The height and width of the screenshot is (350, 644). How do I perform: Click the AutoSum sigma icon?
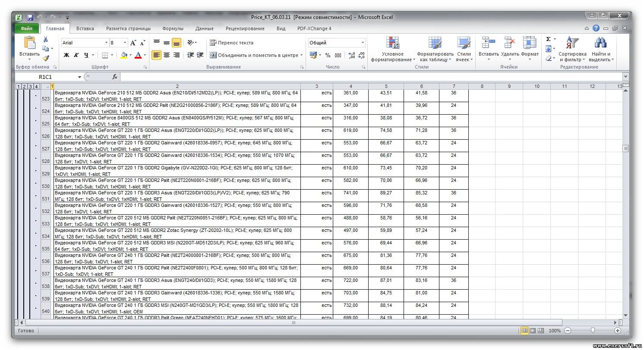548,39
